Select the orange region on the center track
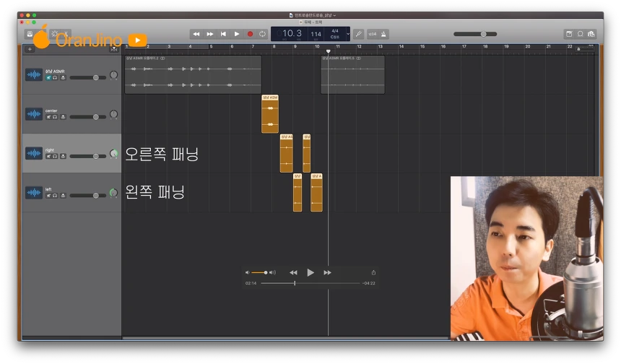Viewport: 621px width, 364px height. pyautogui.click(x=270, y=113)
